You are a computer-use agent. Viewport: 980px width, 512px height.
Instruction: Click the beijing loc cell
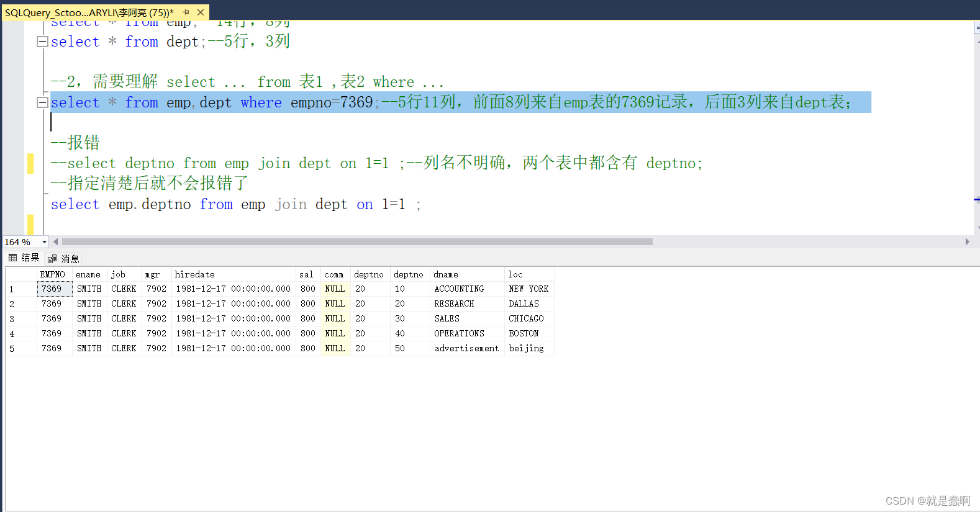[x=529, y=349]
